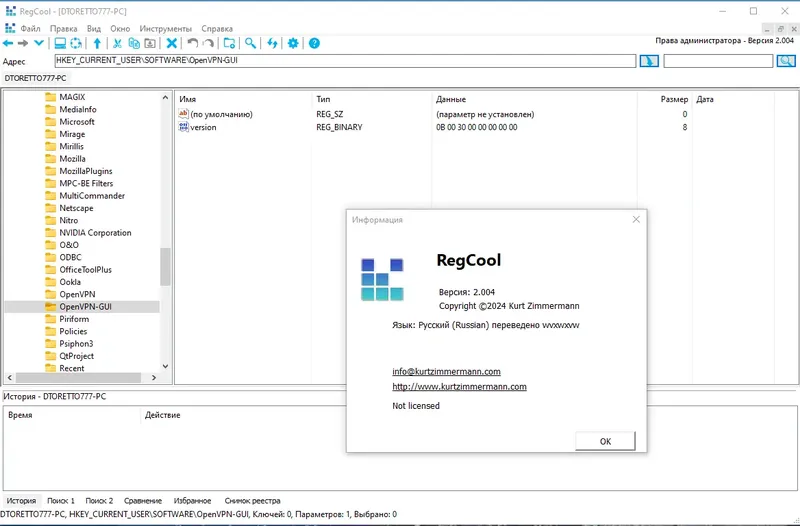The width and height of the screenshot is (800, 526).
Task: Open the Окно menu
Action: point(120,29)
